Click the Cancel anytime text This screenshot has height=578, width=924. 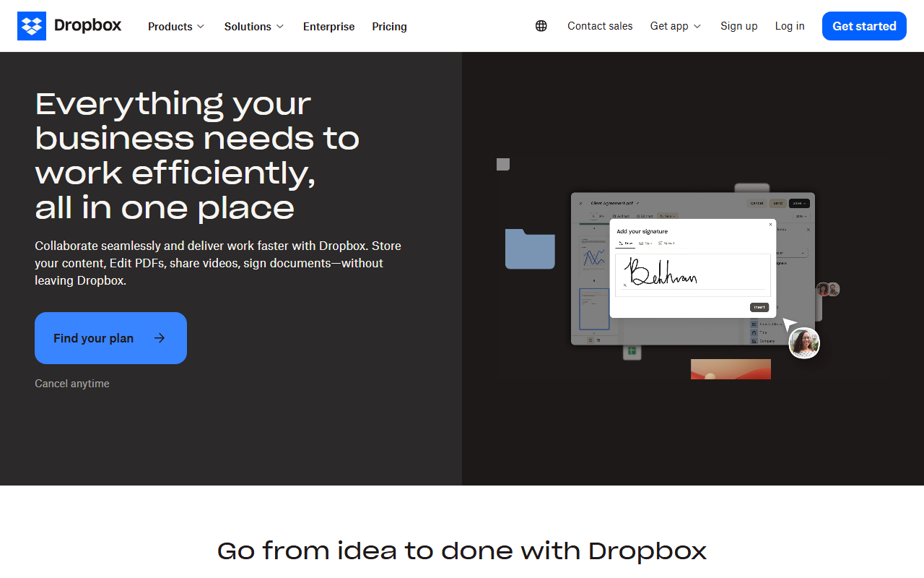[72, 384]
